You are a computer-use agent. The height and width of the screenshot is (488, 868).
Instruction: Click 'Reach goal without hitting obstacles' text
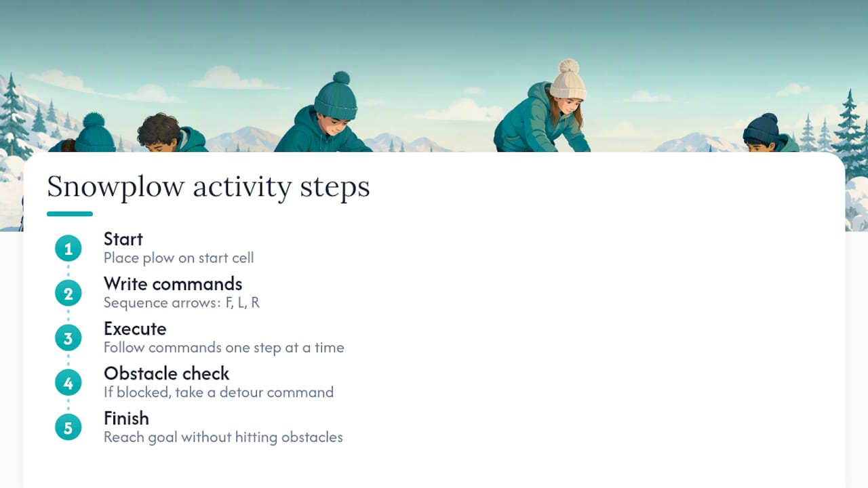coord(223,437)
